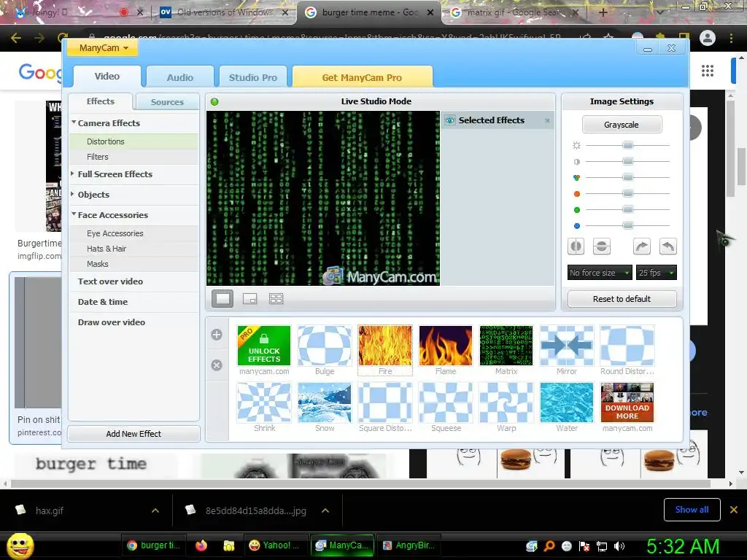Select Date & time option

[103, 302]
